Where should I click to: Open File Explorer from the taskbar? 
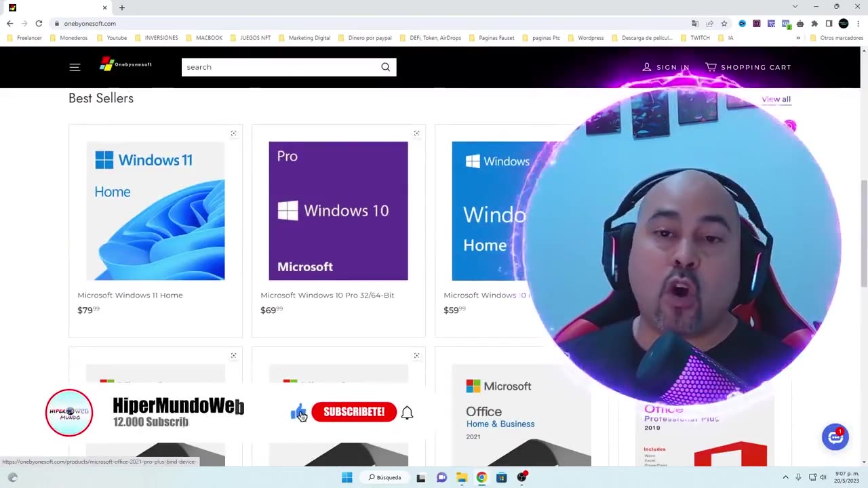pyautogui.click(x=462, y=477)
